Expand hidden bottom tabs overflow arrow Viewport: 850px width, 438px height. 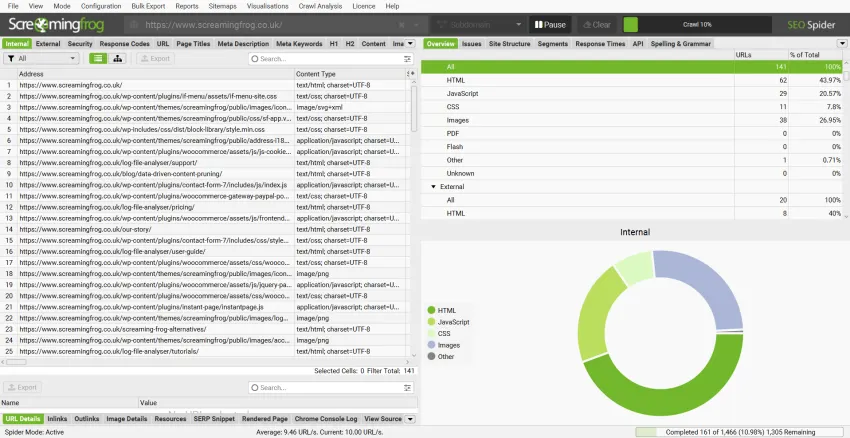pyautogui.click(x=410, y=419)
